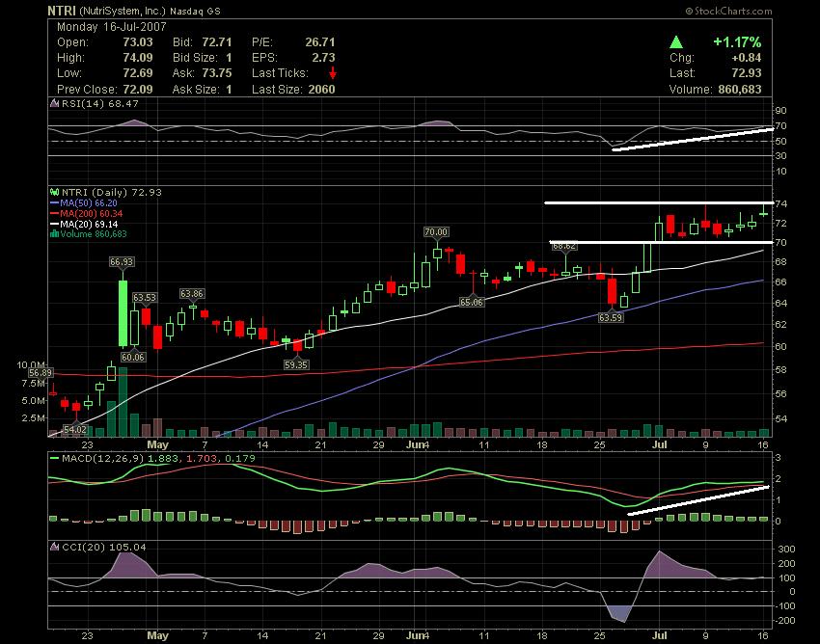This screenshot has width=820, height=644.
Task: Click the MACD(12,26,9) indicator label
Action: tap(103, 459)
